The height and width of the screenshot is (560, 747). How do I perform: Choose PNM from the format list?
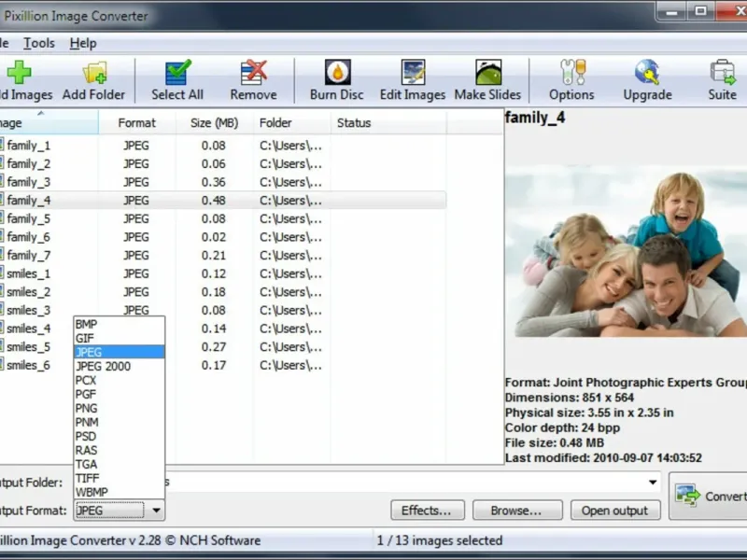pos(120,422)
